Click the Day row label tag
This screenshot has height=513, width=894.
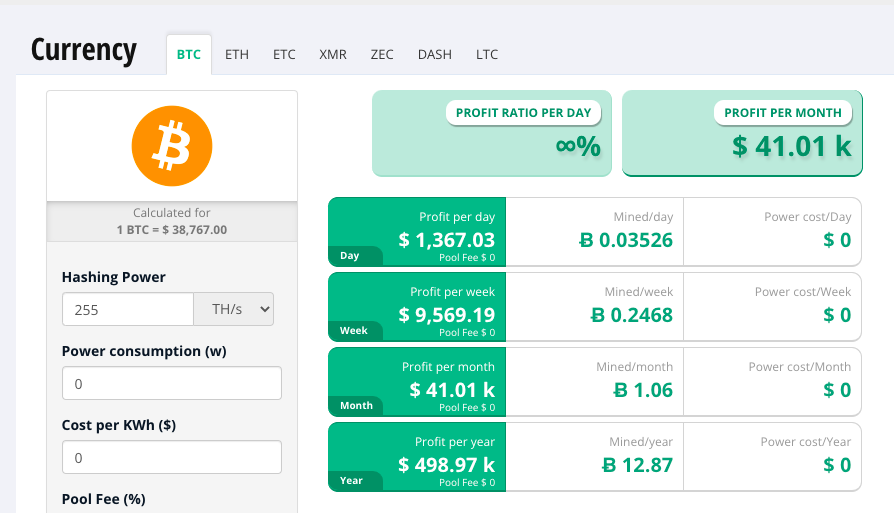tap(355, 256)
